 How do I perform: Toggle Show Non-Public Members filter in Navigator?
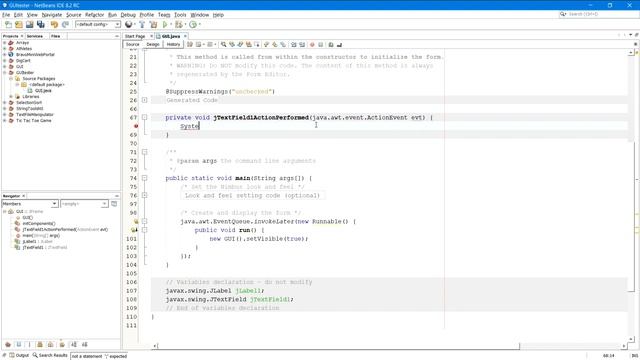pos(40,344)
